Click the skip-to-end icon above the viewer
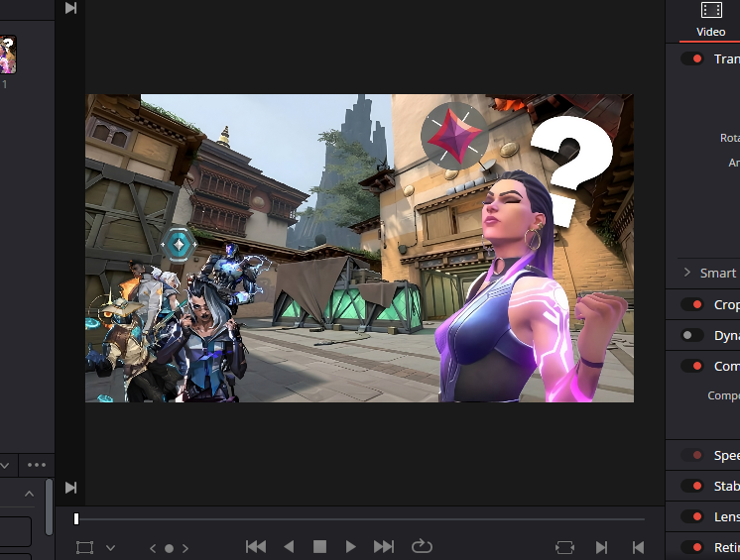Image resolution: width=740 pixels, height=560 pixels. coord(70,8)
